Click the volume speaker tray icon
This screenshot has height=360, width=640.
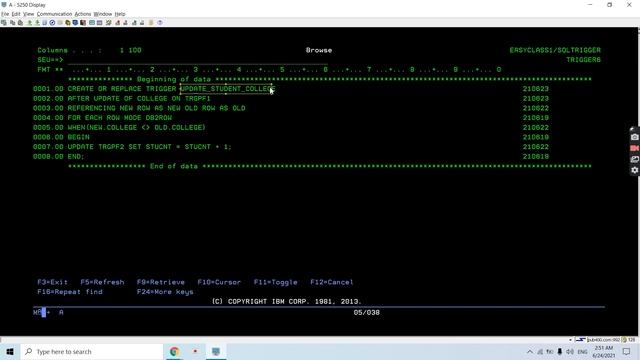pos(570,351)
